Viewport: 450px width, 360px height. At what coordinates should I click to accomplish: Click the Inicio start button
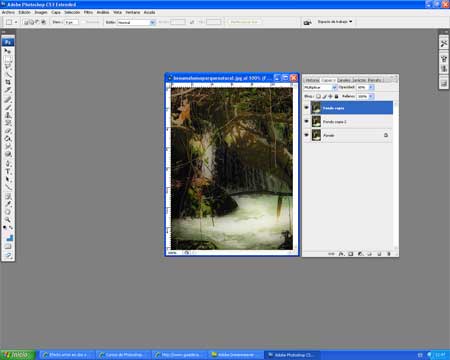[x=17, y=355]
